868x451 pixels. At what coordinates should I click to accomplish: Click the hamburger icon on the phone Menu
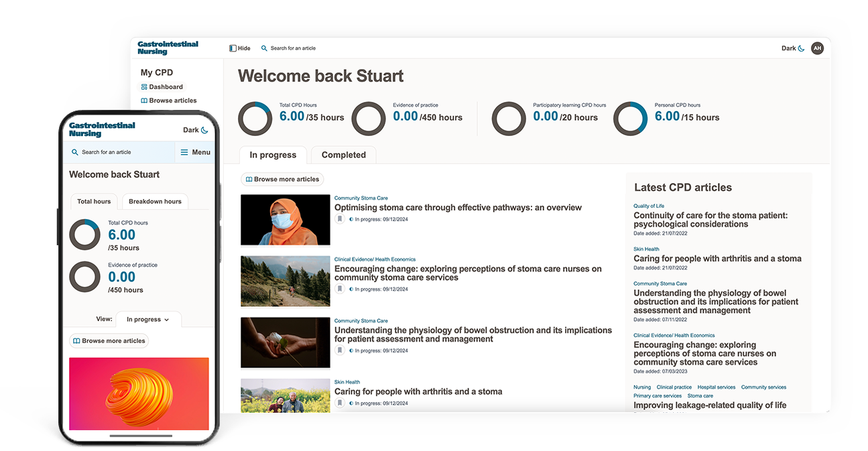coord(184,152)
